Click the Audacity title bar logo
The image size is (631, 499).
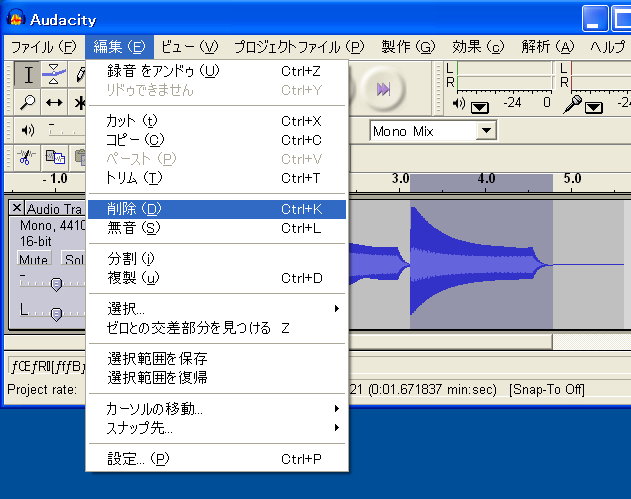tap(16, 19)
